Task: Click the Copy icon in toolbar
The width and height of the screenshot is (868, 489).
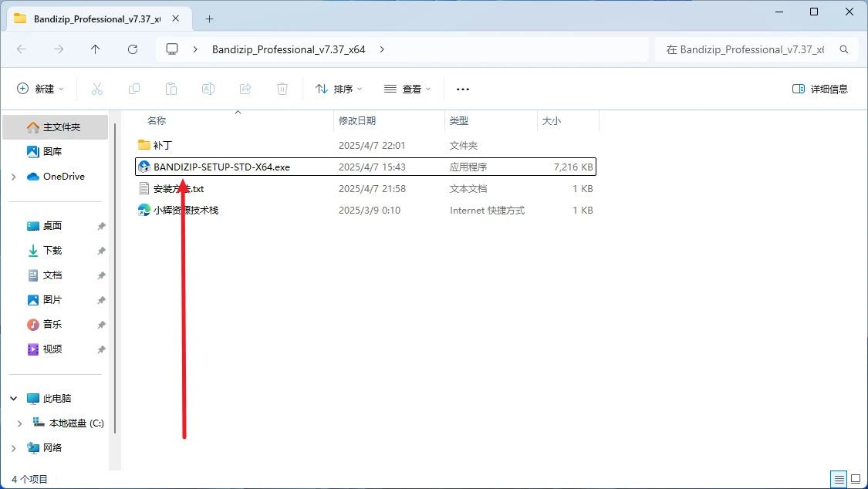Action: pos(134,89)
